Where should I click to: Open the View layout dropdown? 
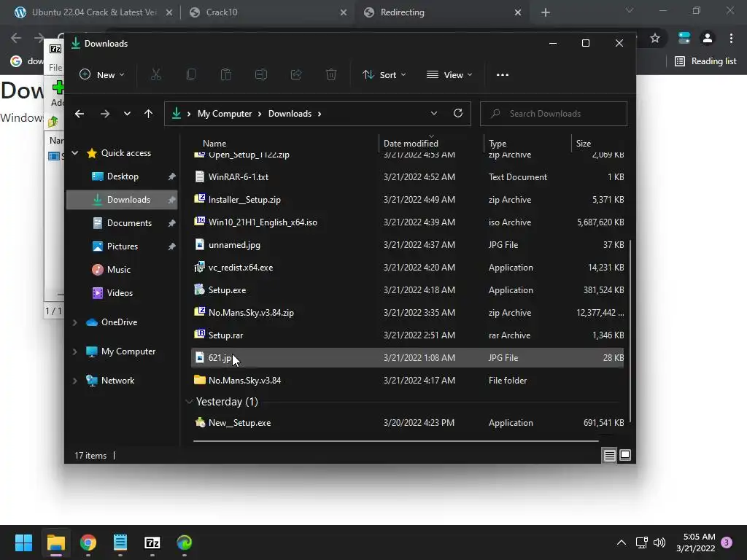tap(449, 75)
